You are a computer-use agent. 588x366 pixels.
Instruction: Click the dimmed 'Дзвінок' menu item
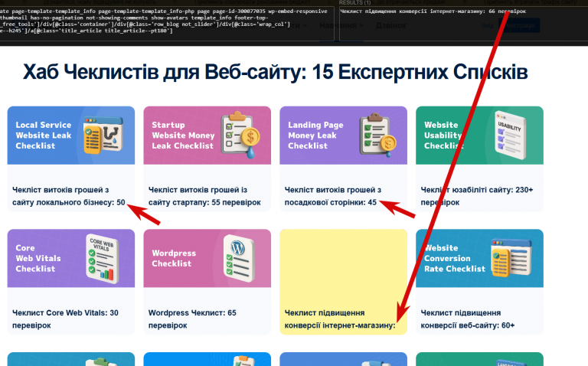390,25
